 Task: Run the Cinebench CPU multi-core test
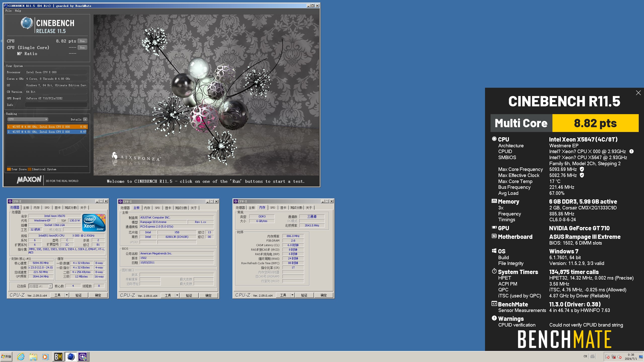[83, 41]
